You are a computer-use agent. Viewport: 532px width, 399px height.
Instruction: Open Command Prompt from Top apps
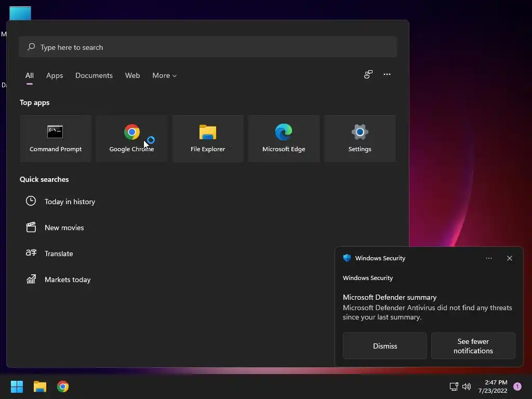pos(56,138)
